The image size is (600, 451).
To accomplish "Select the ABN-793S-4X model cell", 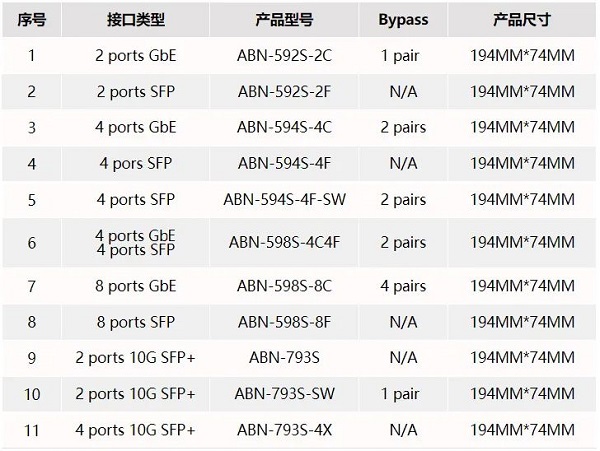I will click(284, 430).
